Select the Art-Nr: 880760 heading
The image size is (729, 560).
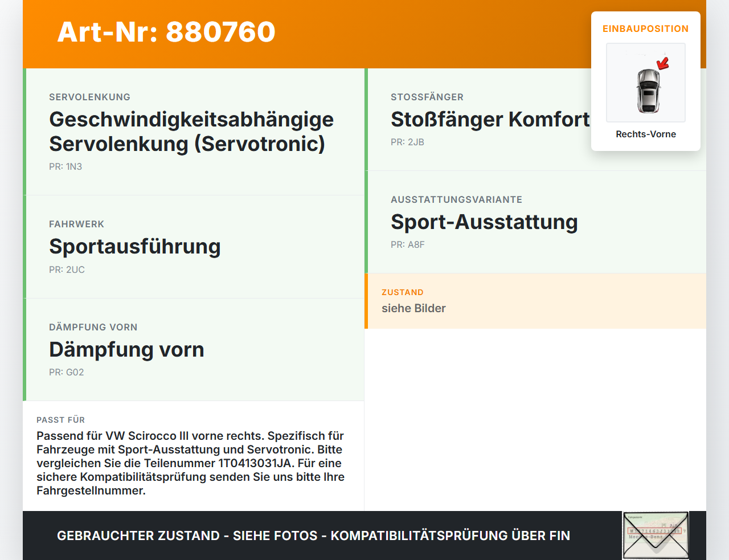pos(166,32)
